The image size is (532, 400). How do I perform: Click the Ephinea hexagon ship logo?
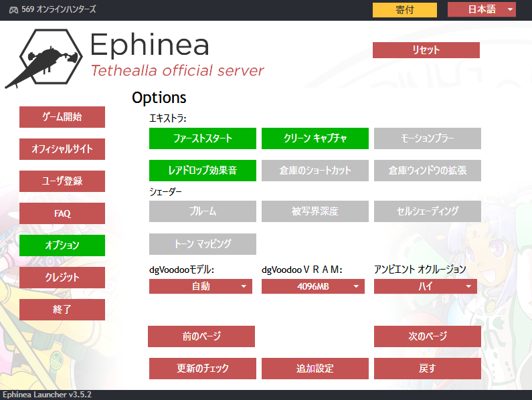[44, 58]
